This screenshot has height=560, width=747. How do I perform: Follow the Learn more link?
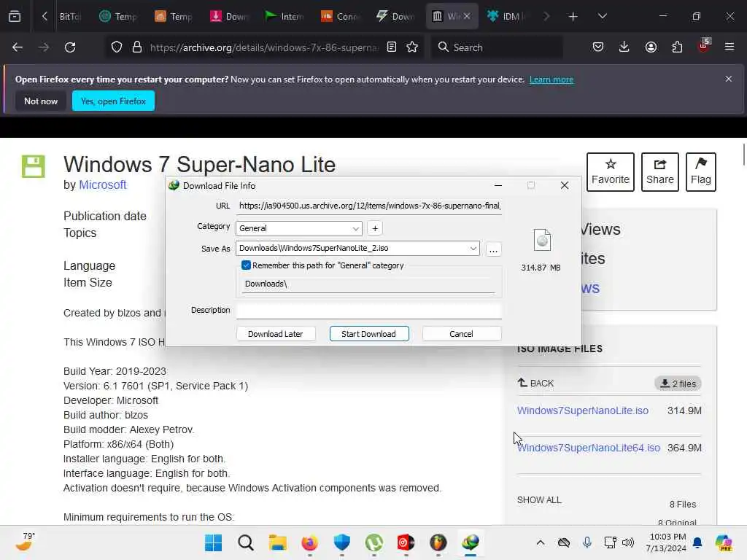click(551, 79)
